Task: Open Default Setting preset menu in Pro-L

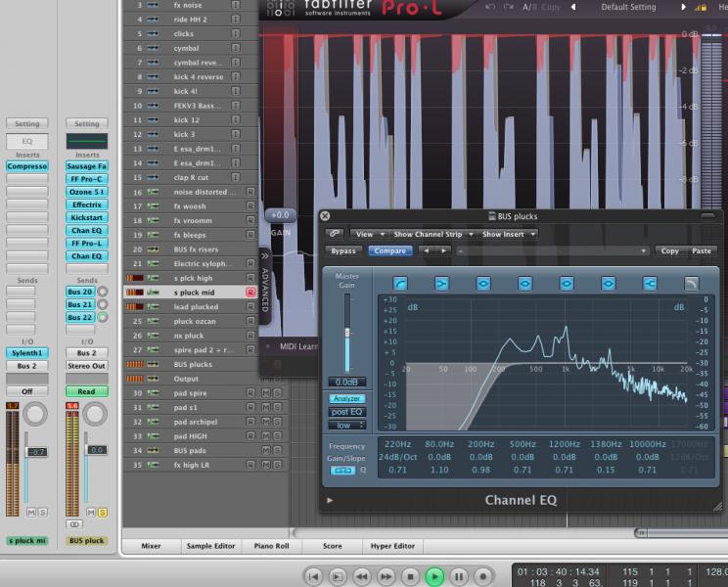Action: point(628,7)
